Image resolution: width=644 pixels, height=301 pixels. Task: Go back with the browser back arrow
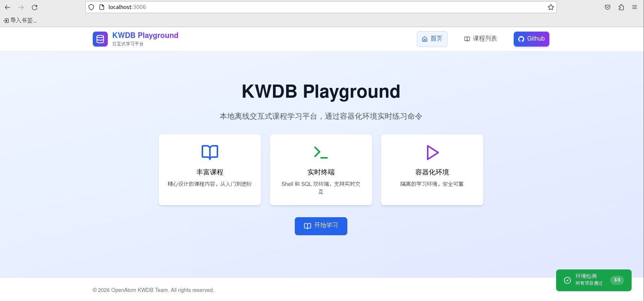coord(8,7)
